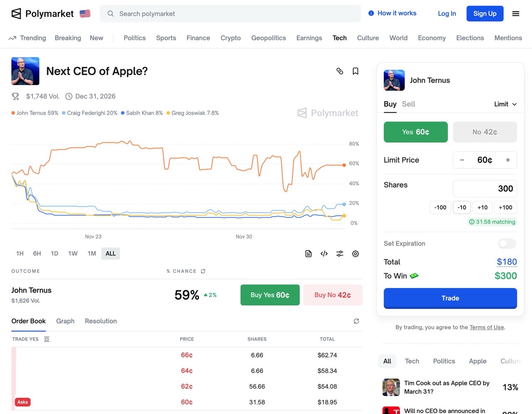This screenshot has width=532, height=414.
Task: Open the country flag selector
Action: pyautogui.click(x=85, y=14)
